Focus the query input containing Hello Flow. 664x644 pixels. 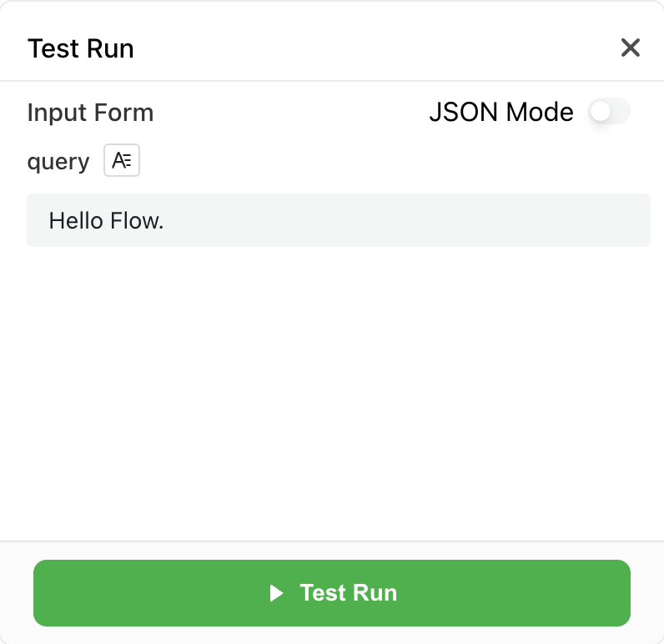(x=338, y=220)
